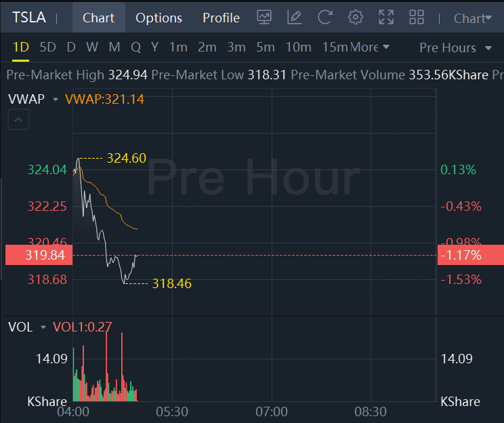The width and height of the screenshot is (504, 423).
Task: Select the 15m interval
Action: (x=334, y=47)
